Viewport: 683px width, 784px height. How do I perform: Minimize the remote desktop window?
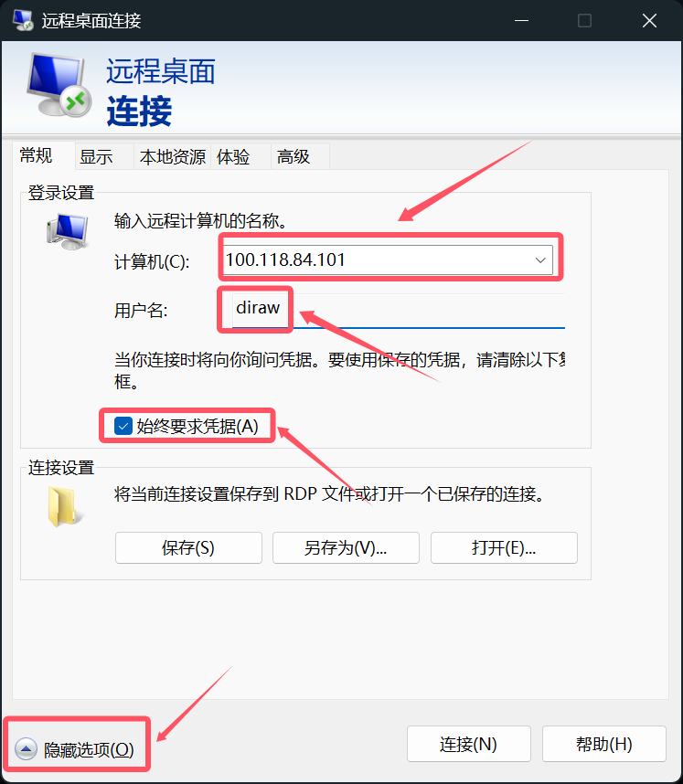[x=521, y=20]
